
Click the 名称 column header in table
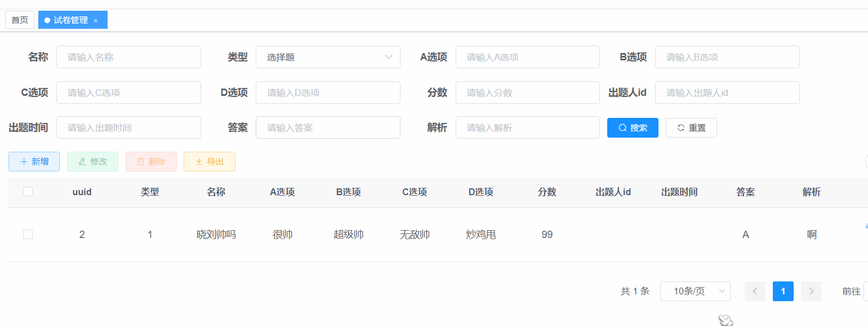[216, 192]
